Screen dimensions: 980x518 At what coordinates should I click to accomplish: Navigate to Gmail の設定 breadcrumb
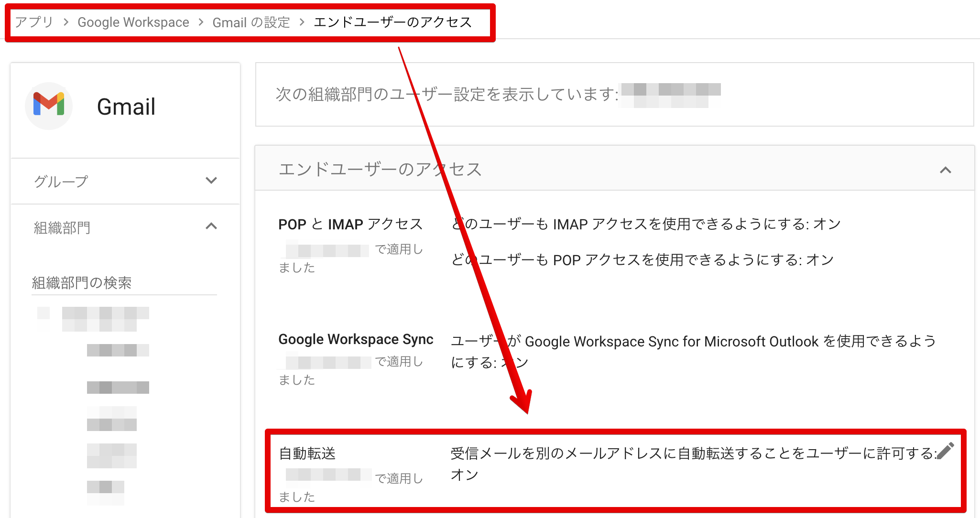click(251, 22)
